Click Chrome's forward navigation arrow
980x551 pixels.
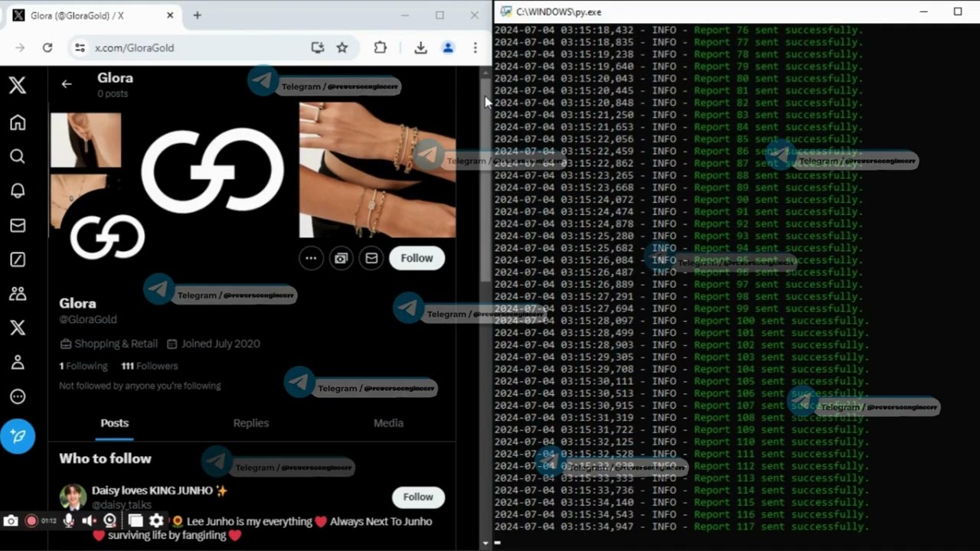(20, 47)
